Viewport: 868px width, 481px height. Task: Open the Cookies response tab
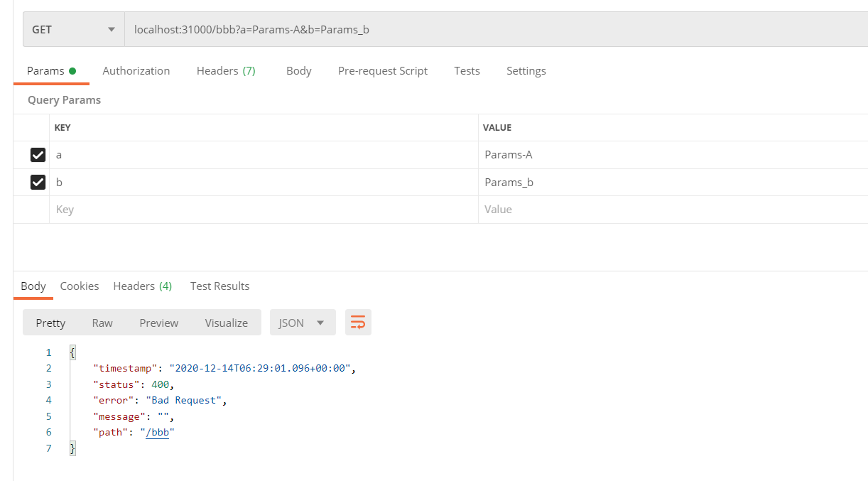pos(79,286)
